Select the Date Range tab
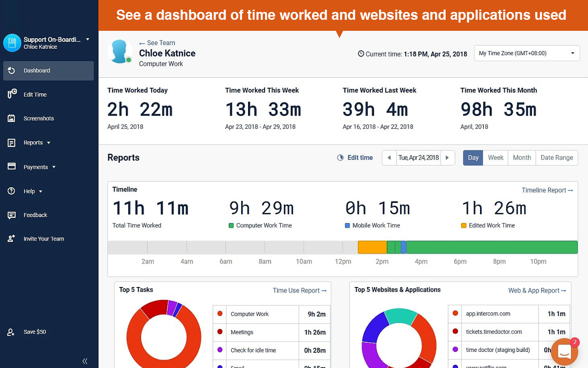The image size is (588, 368). [556, 157]
